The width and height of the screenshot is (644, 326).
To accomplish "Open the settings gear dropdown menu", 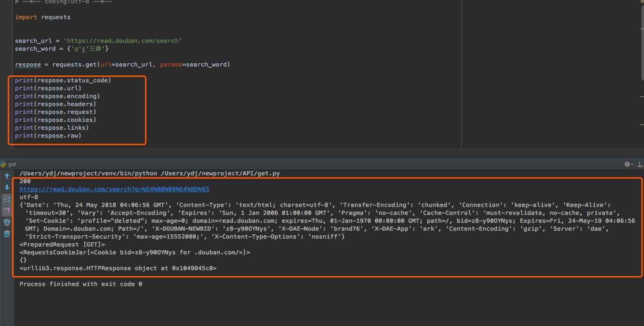I will click(627, 164).
